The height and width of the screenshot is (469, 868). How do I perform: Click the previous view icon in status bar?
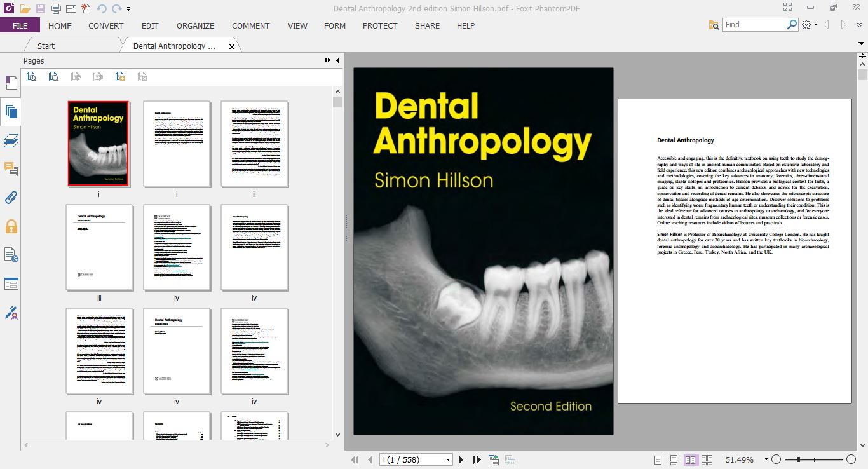click(x=494, y=459)
